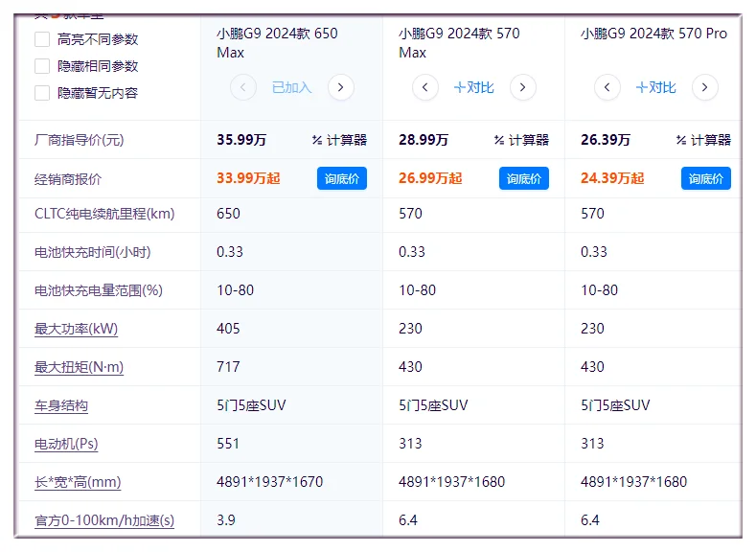Image resolution: width=756 pixels, height=552 pixels.
Task: Click the 电池快充时间(小时) row label
Action: click(93, 252)
